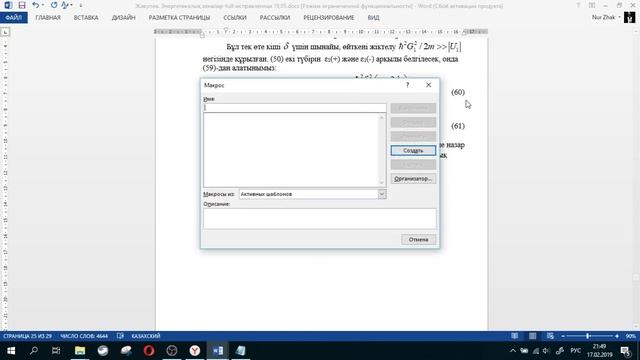This screenshot has width=640, height=360.
Task: Click the zoom slider handle
Action: (588, 336)
